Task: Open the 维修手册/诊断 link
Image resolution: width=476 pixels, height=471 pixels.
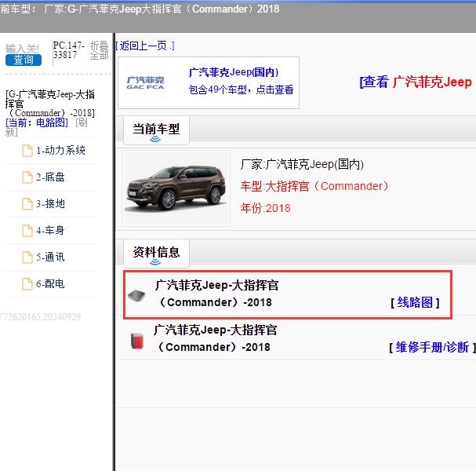Action: 432,347
